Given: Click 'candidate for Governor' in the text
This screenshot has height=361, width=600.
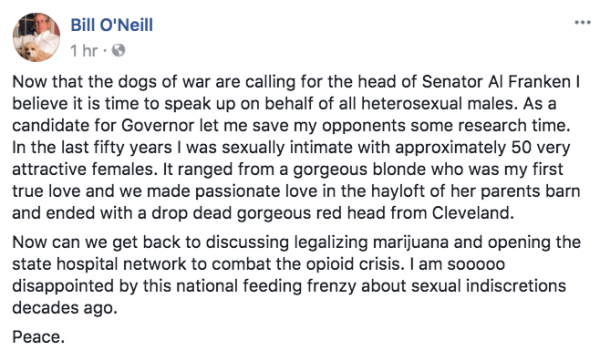Looking at the screenshot, I should [x=103, y=126].
